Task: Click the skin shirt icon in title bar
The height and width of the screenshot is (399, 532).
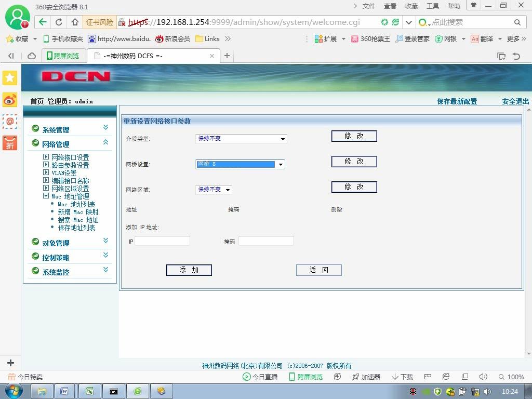Action: (473, 5)
